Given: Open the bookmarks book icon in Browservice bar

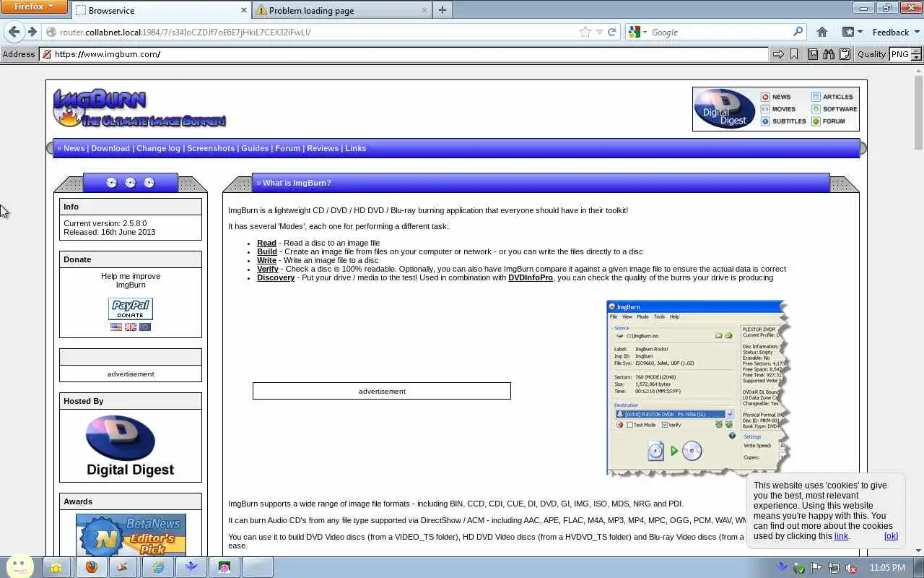Looking at the screenshot, I should coord(813,54).
